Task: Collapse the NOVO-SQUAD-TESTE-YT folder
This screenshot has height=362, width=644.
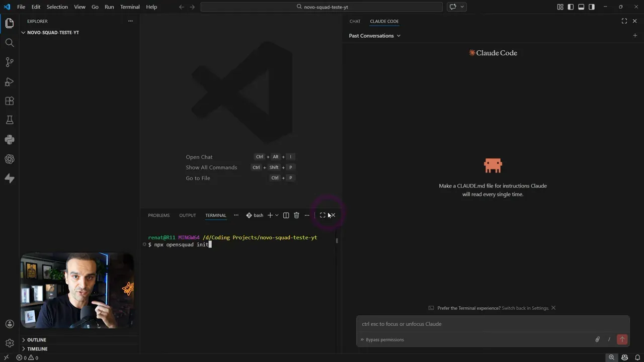Action: click(x=23, y=32)
